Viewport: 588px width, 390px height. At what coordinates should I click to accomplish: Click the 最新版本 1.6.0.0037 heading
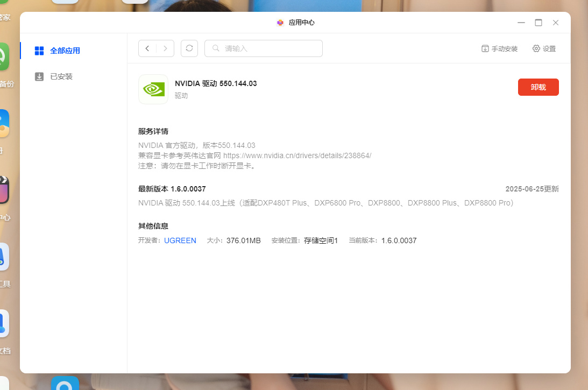pyautogui.click(x=172, y=189)
